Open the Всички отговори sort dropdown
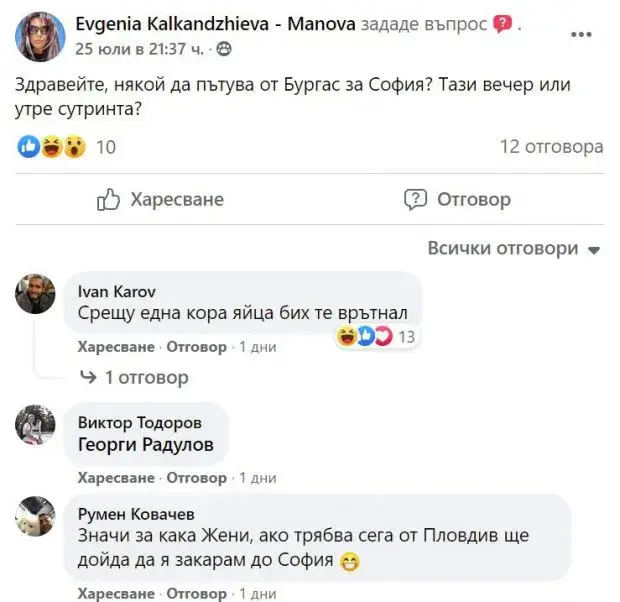Image resolution: width=620 pixels, height=602 pixels. tap(514, 248)
